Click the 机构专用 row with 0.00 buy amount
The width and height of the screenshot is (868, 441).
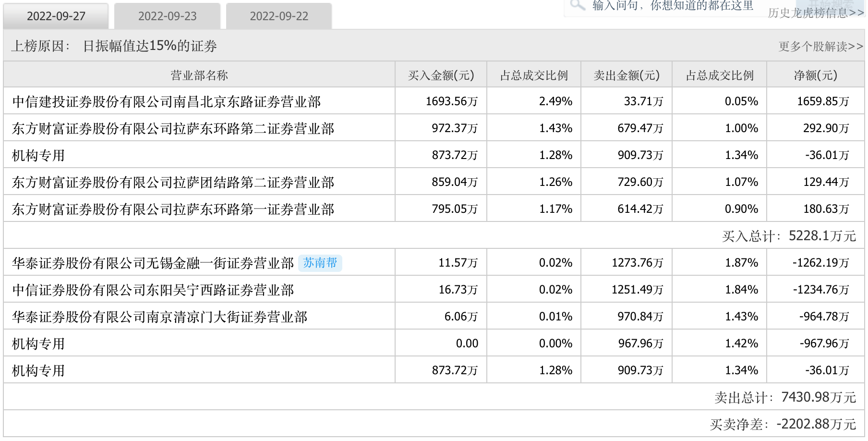click(38, 344)
